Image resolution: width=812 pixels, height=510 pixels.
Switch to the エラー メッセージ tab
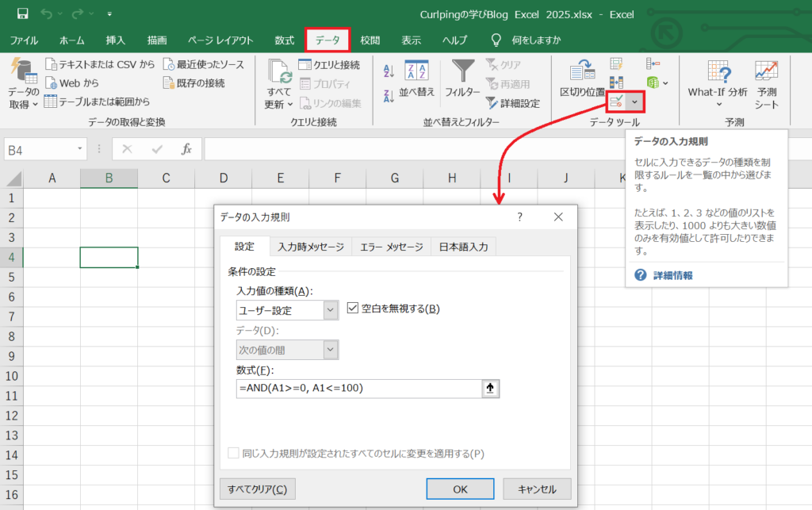click(391, 247)
